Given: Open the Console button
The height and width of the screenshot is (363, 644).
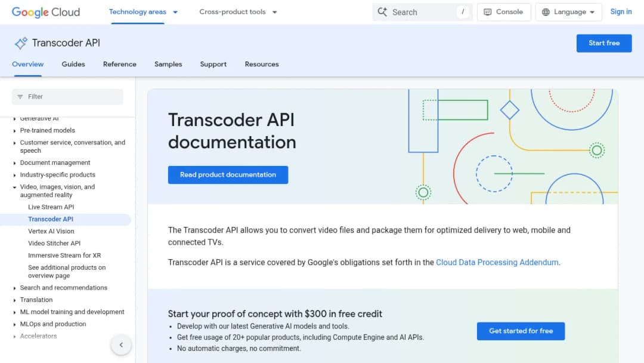Looking at the screenshot, I should tap(503, 12).
